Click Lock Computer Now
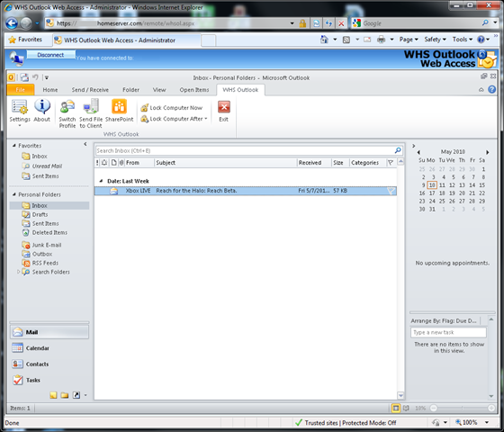Viewport: 504px width, 432px height. 172,108
